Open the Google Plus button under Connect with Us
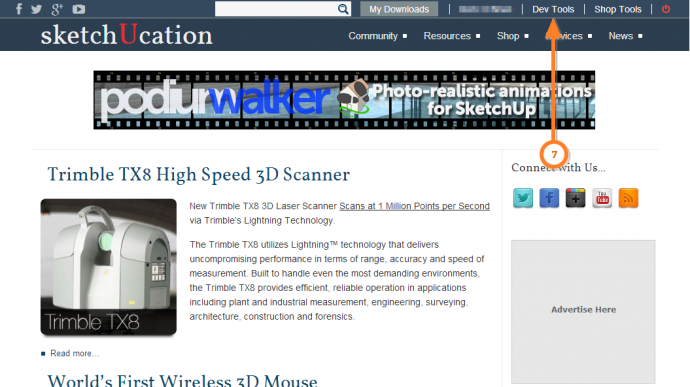 pyautogui.click(x=576, y=198)
